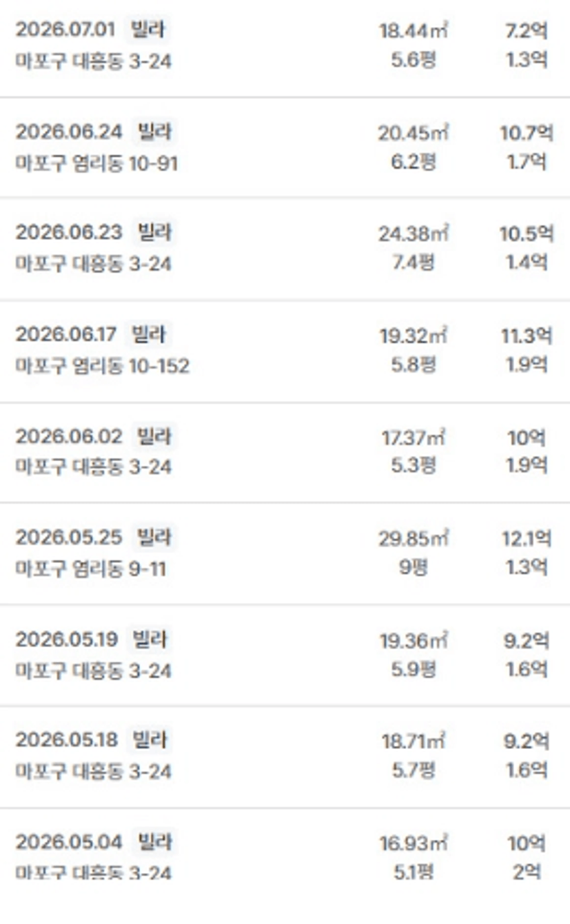
Task: Click the 7.2억 price on top row
Action: (x=526, y=31)
